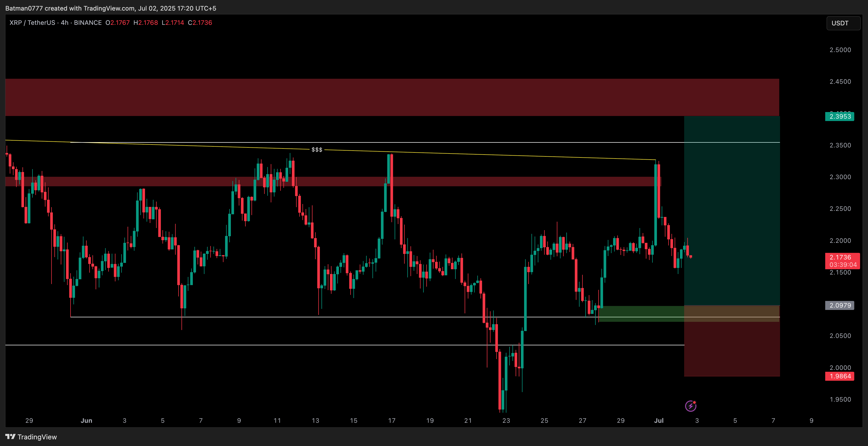
Task: Click the Jul label on time axis
Action: 659,420
